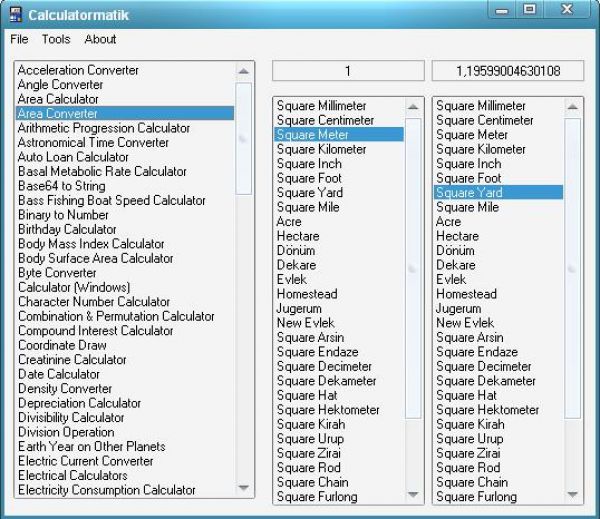Open the About menu
Viewport: 600px width, 519px height.
tap(100, 39)
